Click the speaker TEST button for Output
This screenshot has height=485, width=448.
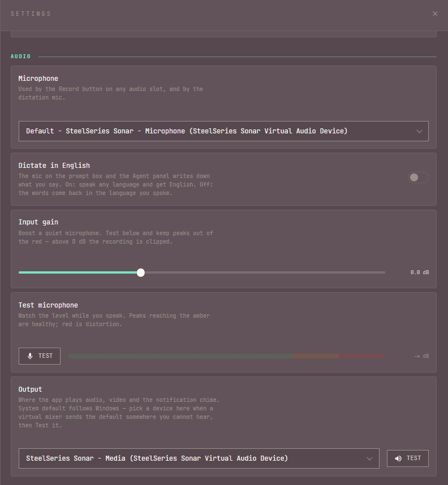pyautogui.click(x=408, y=458)
